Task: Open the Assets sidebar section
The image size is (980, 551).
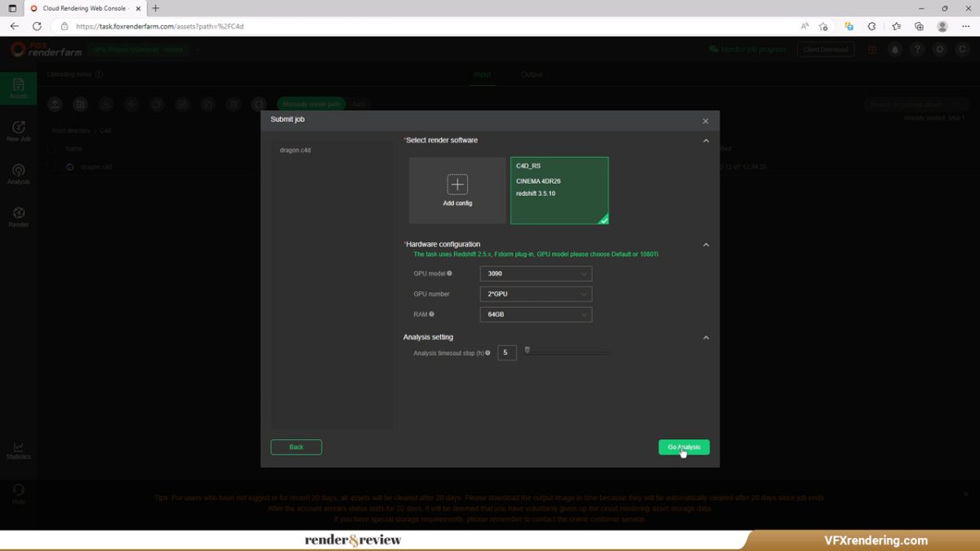Action: [18, 88]
